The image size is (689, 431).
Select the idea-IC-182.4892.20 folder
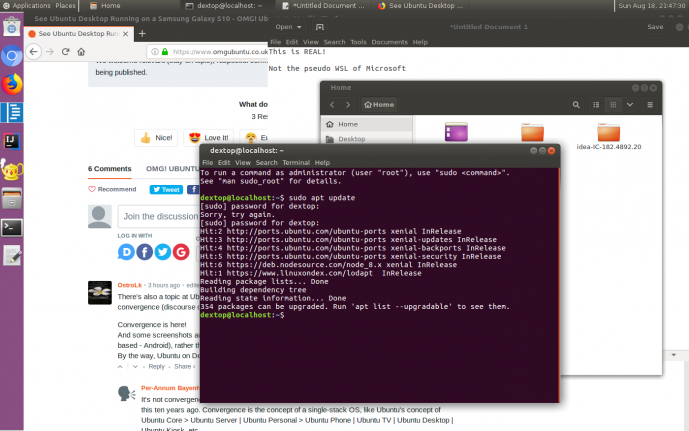[x=609, y=136]
